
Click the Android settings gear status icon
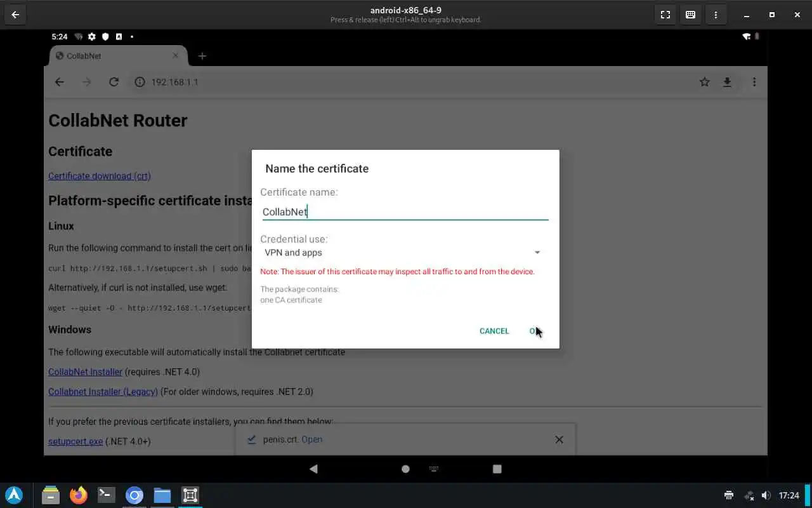(92, 37)
